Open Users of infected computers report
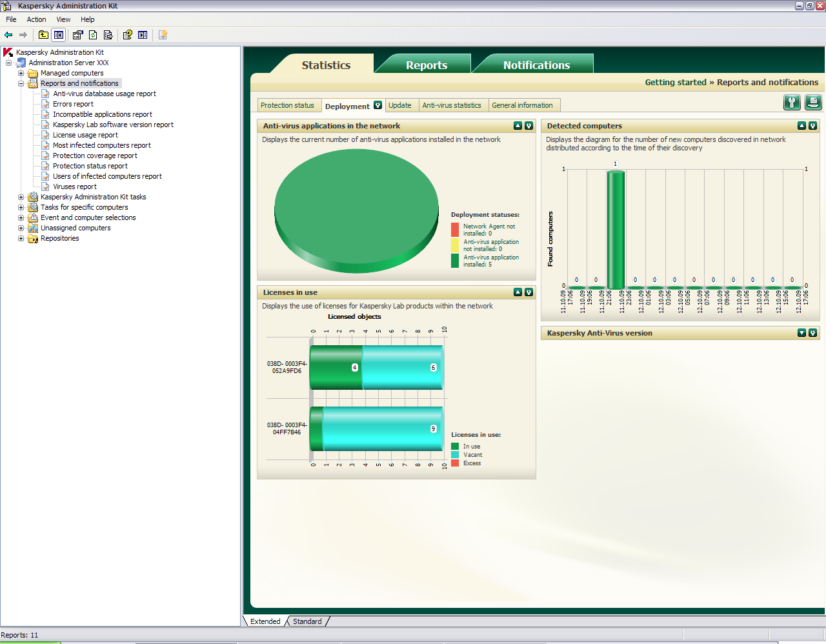 (107, 176)
